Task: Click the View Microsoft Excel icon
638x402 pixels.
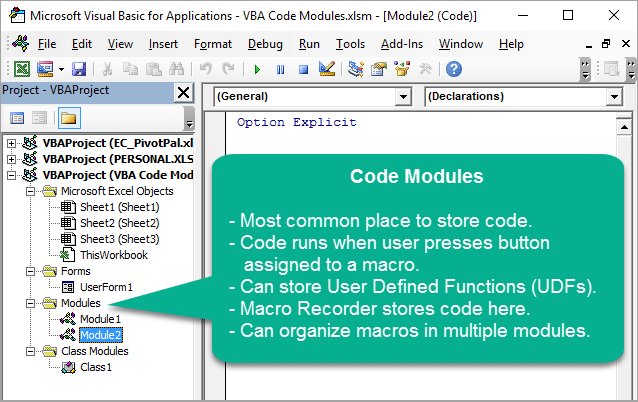Action: (21, 69)
